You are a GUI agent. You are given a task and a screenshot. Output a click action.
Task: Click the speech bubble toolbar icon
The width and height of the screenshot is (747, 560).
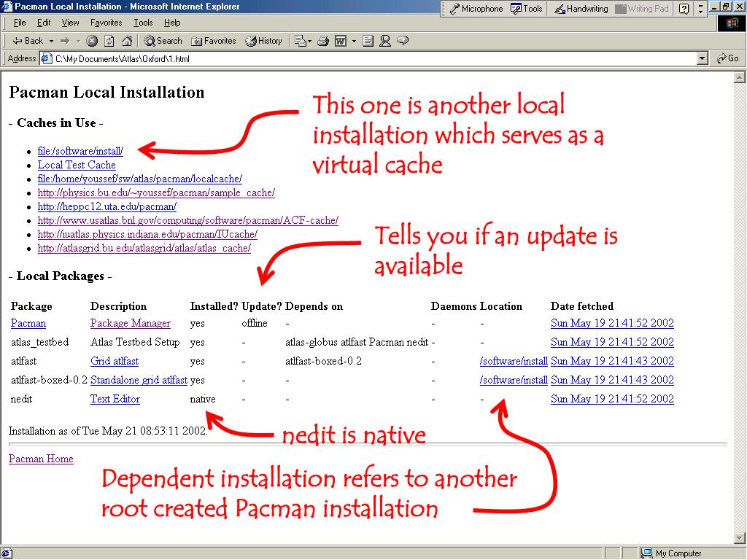(x=403, y=41)
